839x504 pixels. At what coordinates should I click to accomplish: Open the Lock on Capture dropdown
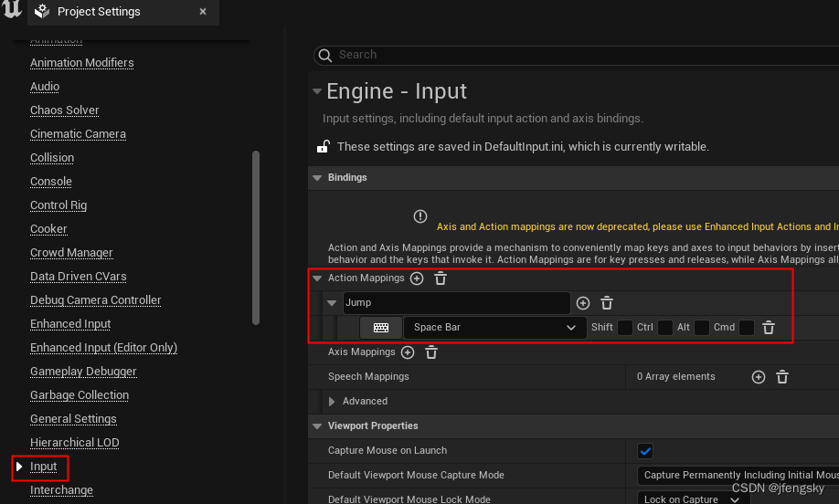tap(694, 499)
